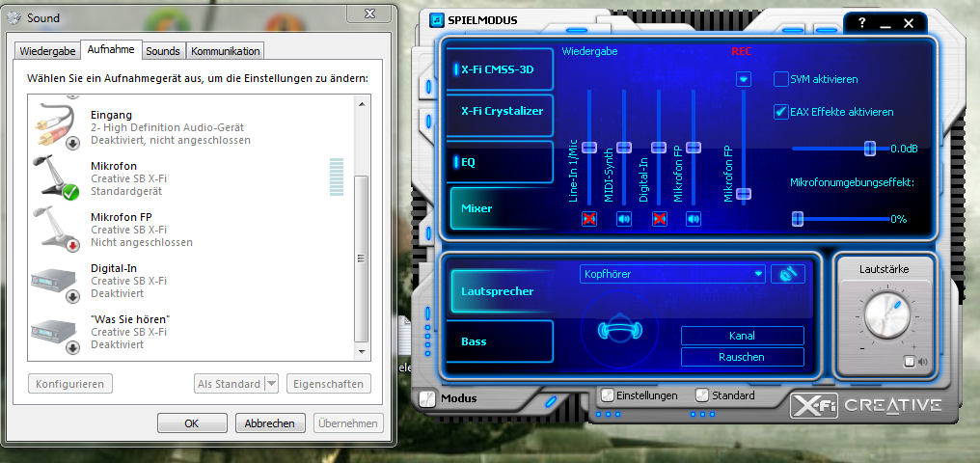Open the Kopfhörer speaker dropdown
This screenshot has width=980, height=463.
click(x=672, y=274)
